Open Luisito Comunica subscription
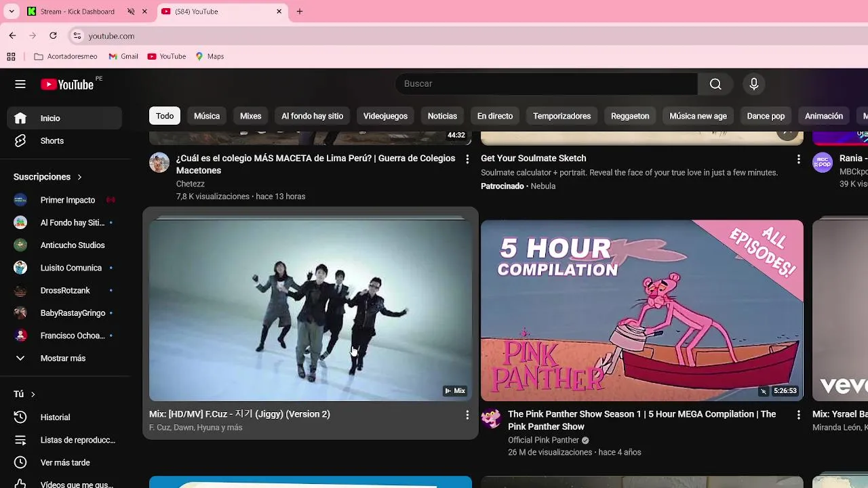 tap(64, 268)
